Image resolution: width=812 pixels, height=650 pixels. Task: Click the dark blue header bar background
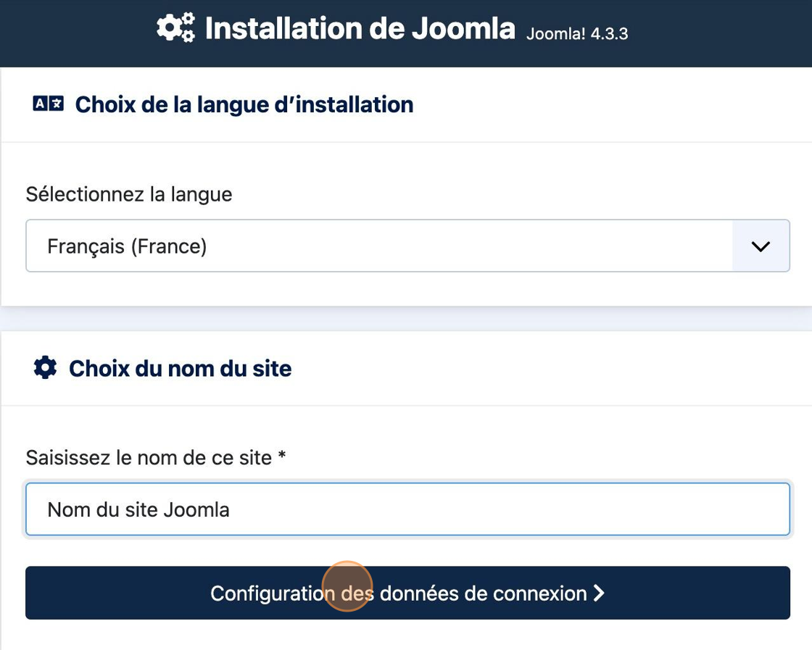click(x=725, y=33)
